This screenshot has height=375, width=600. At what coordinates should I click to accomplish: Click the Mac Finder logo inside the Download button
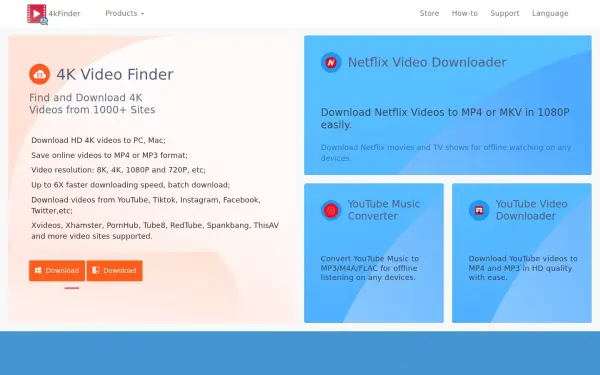(96, 270)
